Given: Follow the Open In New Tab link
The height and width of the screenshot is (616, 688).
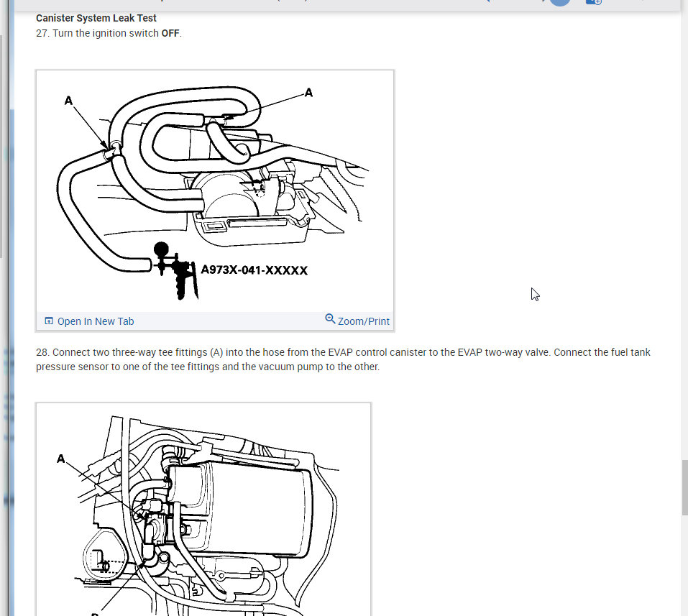Looking at the screenshot, I should click(x=95, y=321).
